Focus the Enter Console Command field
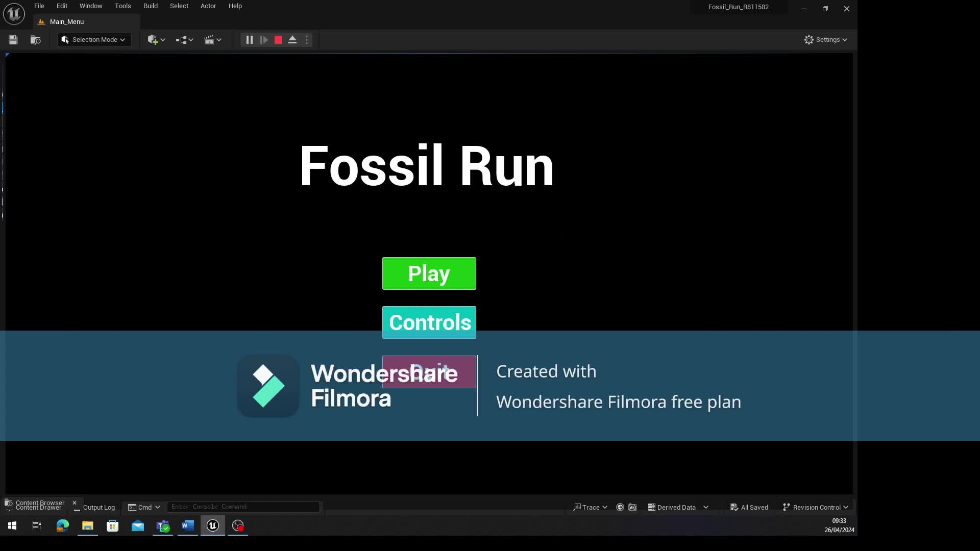 [x=243, y=507]
